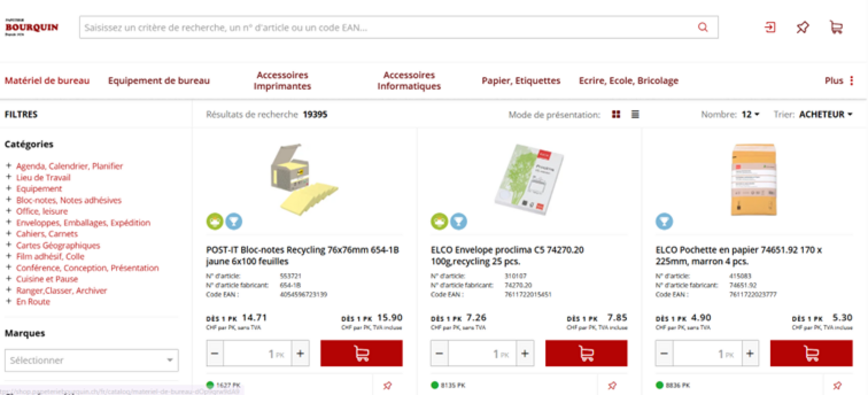Open Conférence, Conception, Présentation link

pyautogui.click(x=87, y=268)
